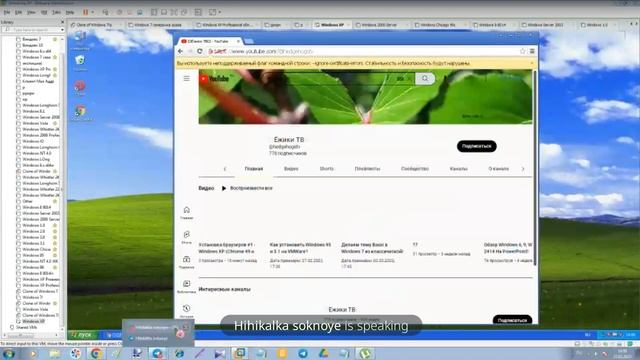Select Windows 8.1 in the Library tree
Viewport: 640px width, 360px height.
(x=33, y=111)
